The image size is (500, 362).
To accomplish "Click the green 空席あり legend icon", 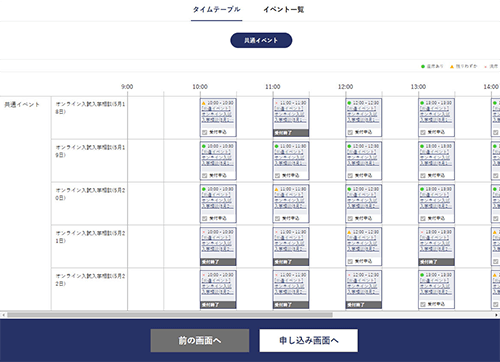I will point(423,67).
